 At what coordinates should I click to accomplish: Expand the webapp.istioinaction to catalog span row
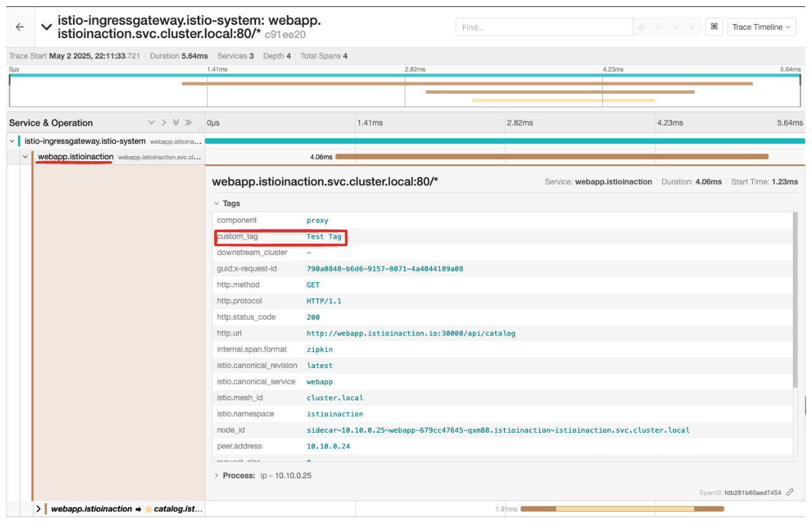click(x=39, y=509)
